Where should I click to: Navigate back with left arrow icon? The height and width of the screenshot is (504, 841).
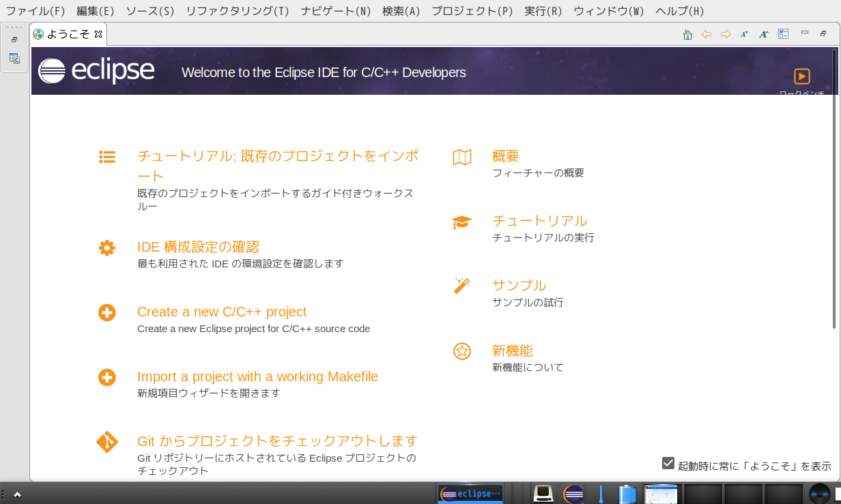pos(707,34)
